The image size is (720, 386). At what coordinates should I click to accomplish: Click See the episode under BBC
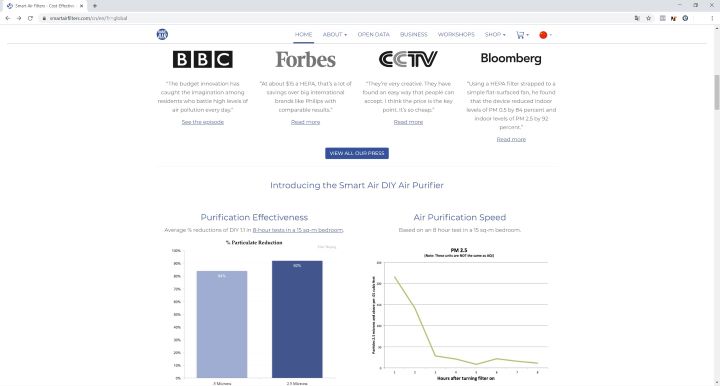tap(202, 122)
